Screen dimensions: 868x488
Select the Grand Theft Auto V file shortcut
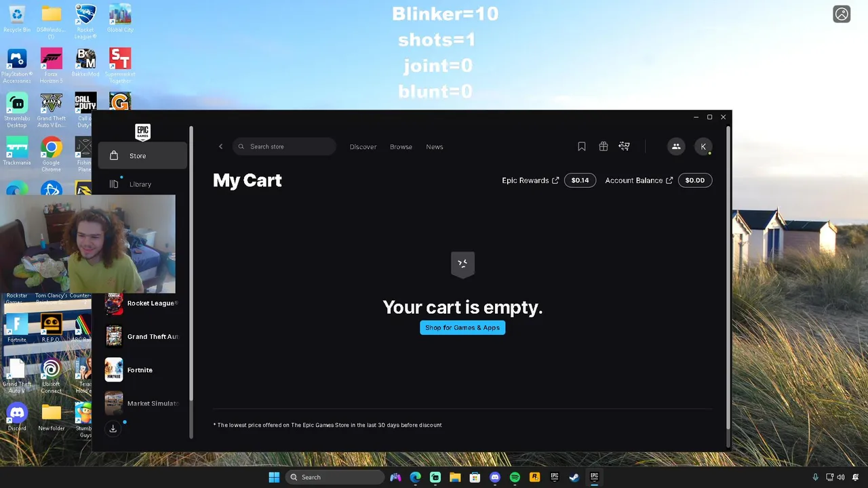click(x=17, y=375)
